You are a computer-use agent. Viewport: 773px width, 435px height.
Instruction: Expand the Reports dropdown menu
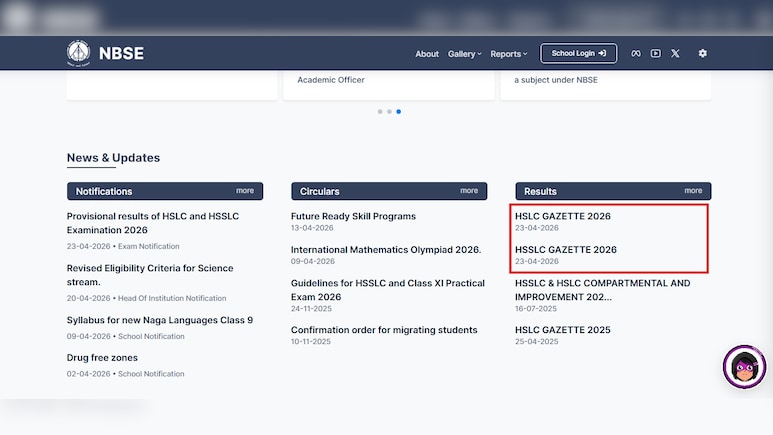point(509,54)
